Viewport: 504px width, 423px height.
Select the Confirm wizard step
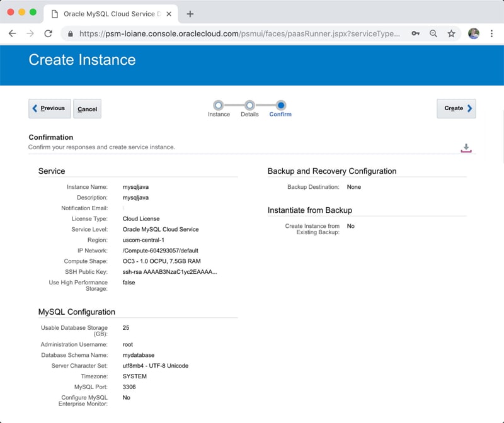[280, 106]
